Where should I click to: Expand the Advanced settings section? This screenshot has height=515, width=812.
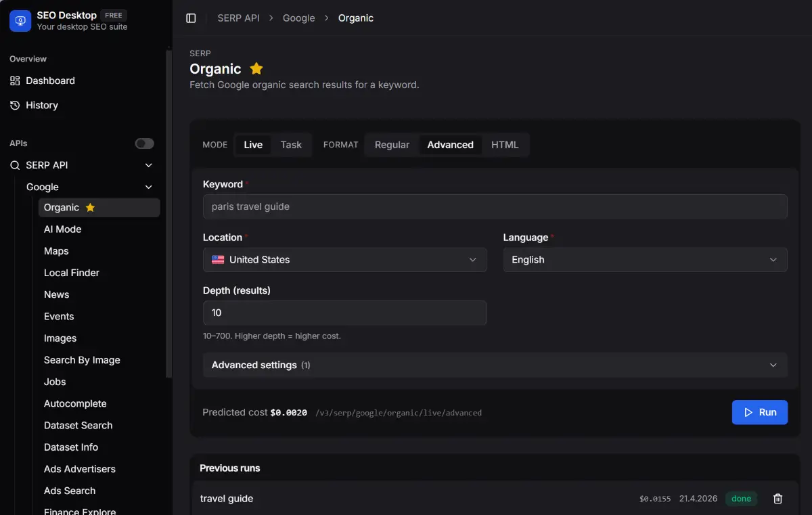tap(495, 365)
